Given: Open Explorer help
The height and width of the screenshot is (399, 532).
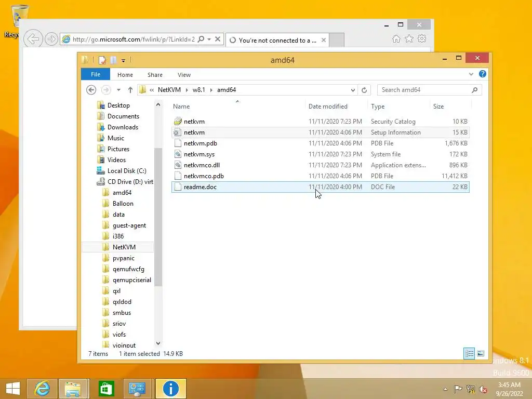Looking at the screenshot, I should click(483, 74).
